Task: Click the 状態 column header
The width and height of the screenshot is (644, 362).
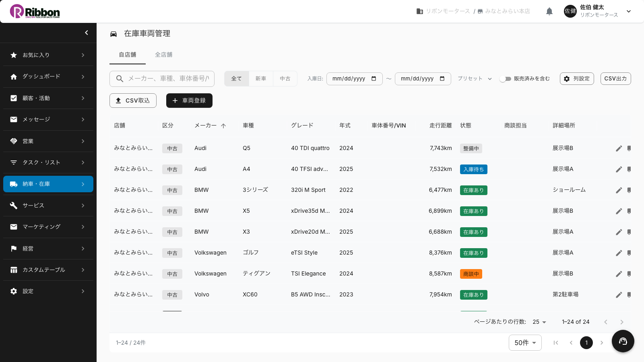Action: (466, 125)
